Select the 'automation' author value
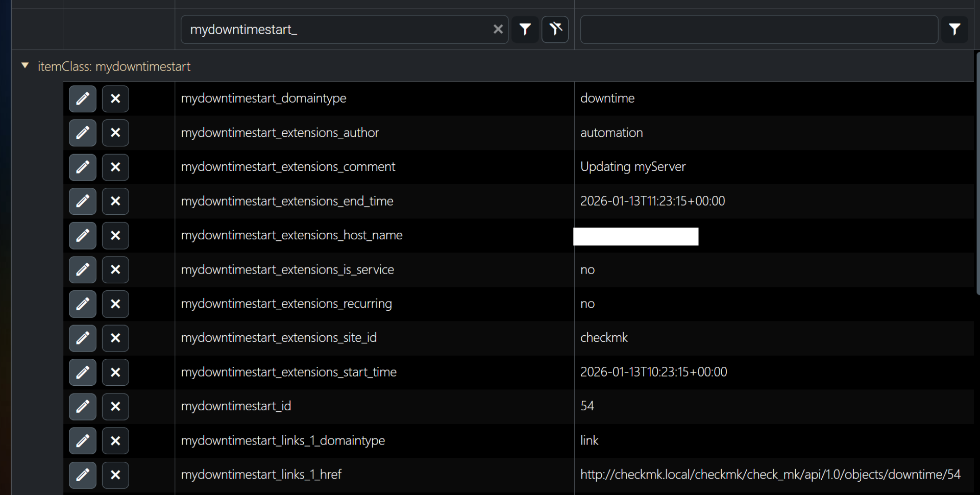Image resolution: width=980 pixels, height=495 pixels. (x=611, y=133)
